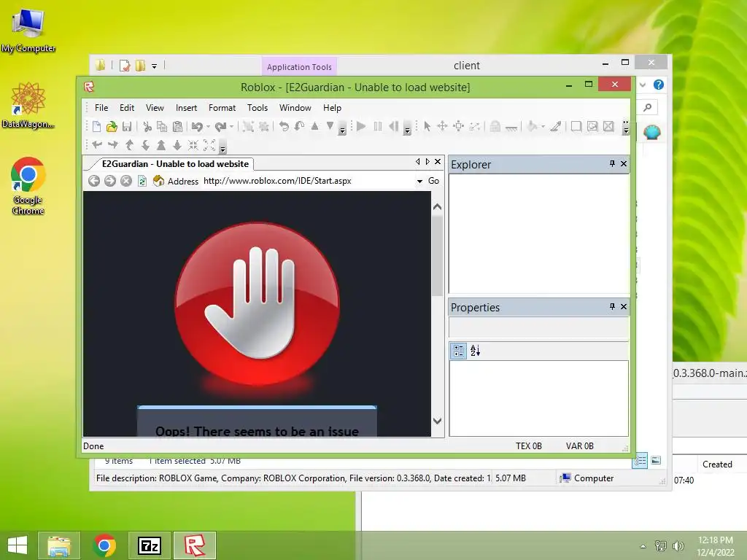Close the Explorer panel
The height and width of the screenshot is (560, 747).
tap(624, 163)
